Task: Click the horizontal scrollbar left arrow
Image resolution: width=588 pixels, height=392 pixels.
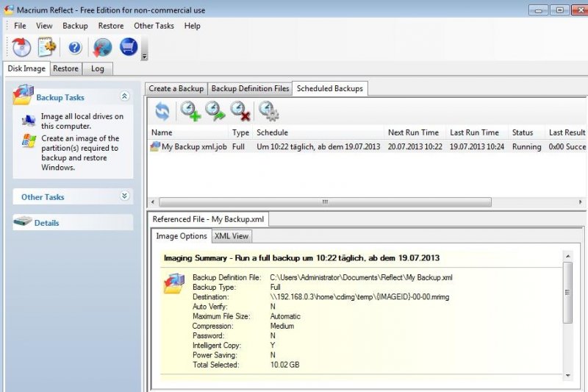Action: [153, 202]
